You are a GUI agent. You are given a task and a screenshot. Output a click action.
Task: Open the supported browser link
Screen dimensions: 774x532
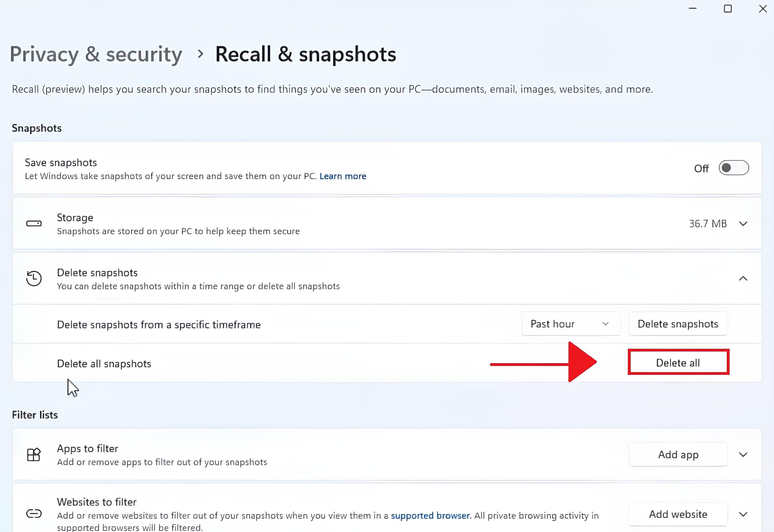431,516
